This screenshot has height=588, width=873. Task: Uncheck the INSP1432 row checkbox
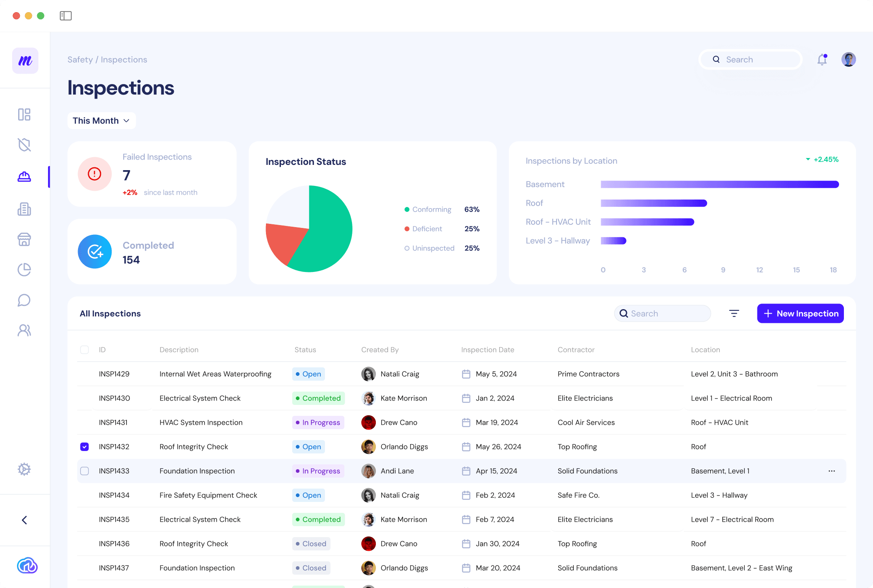84,447
